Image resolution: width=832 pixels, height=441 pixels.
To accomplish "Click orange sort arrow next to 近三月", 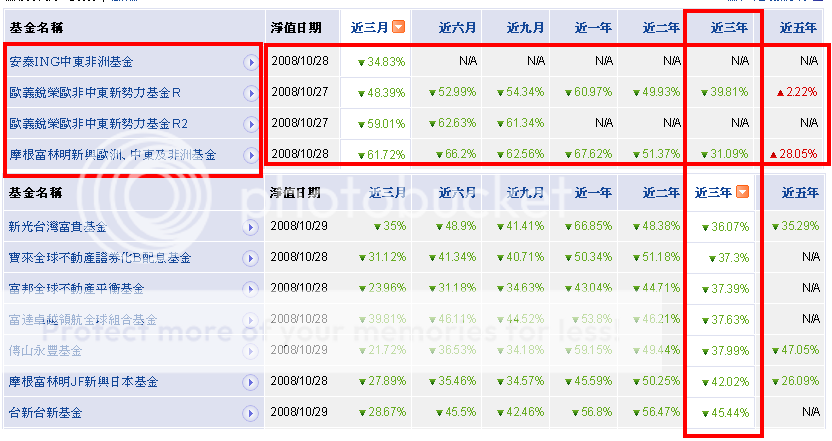I will click(x=398, y=26).
